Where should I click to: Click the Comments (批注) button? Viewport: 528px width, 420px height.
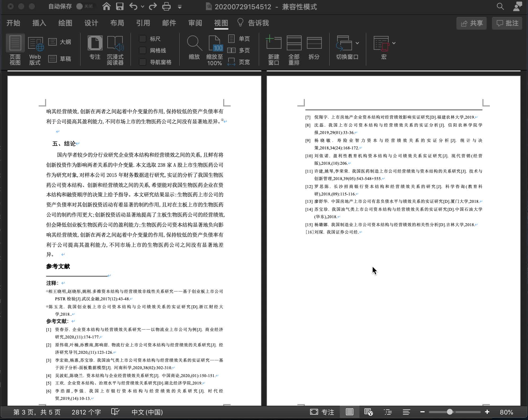pyautogui.click(x=507, y=23)
